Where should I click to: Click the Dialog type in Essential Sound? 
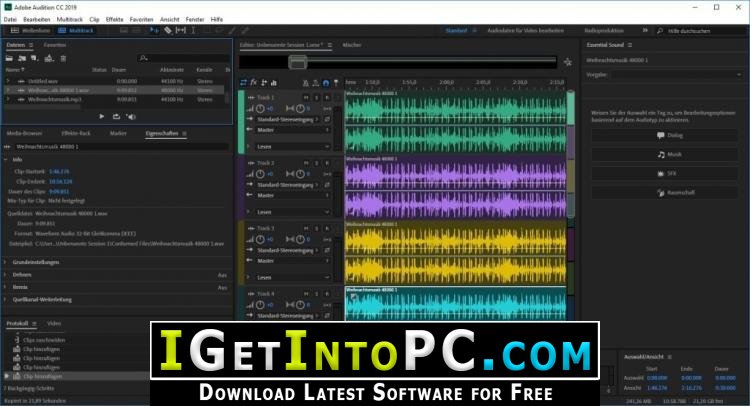[664, 135]
